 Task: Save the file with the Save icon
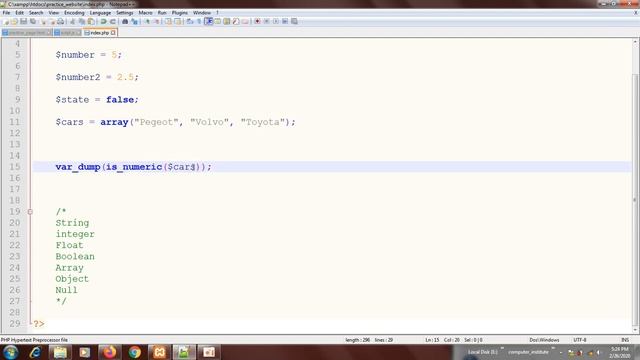[x=23, y=21]
